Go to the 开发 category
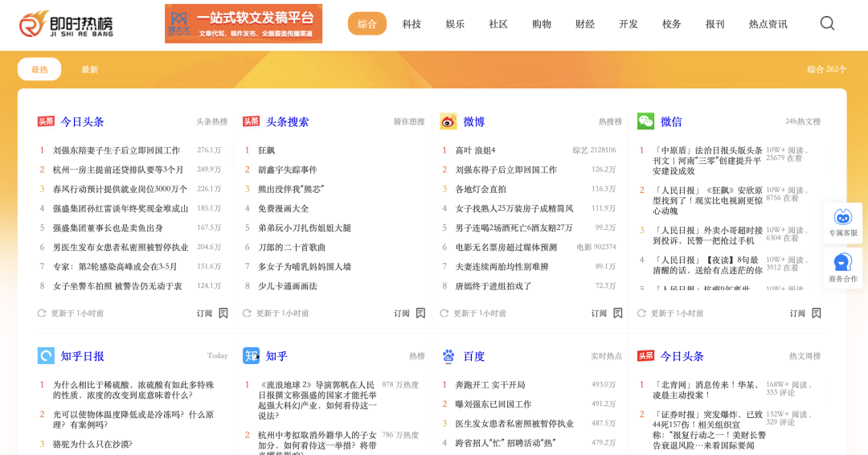 (x=628, y=24)
